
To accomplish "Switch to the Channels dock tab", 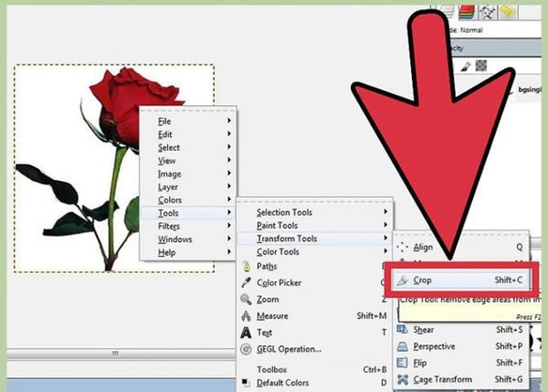I will [x=467, y=12].
